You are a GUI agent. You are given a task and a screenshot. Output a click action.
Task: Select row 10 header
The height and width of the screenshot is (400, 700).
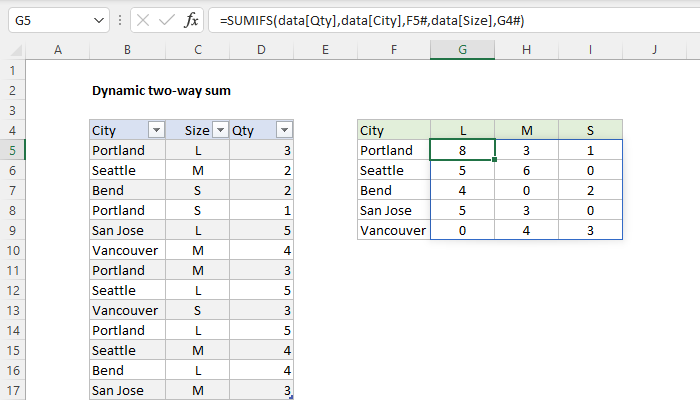pyautogui.click(x=12, y=250)
